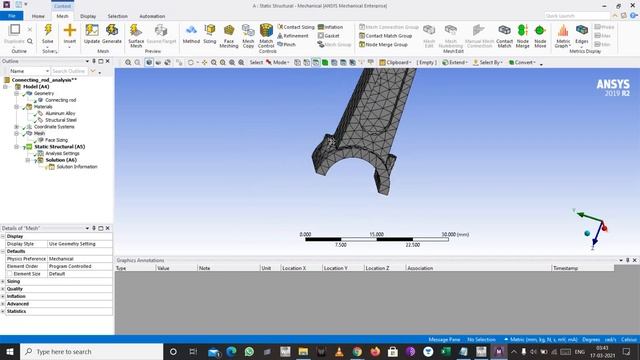Expand the Quality section in Details

coord(3,289)
